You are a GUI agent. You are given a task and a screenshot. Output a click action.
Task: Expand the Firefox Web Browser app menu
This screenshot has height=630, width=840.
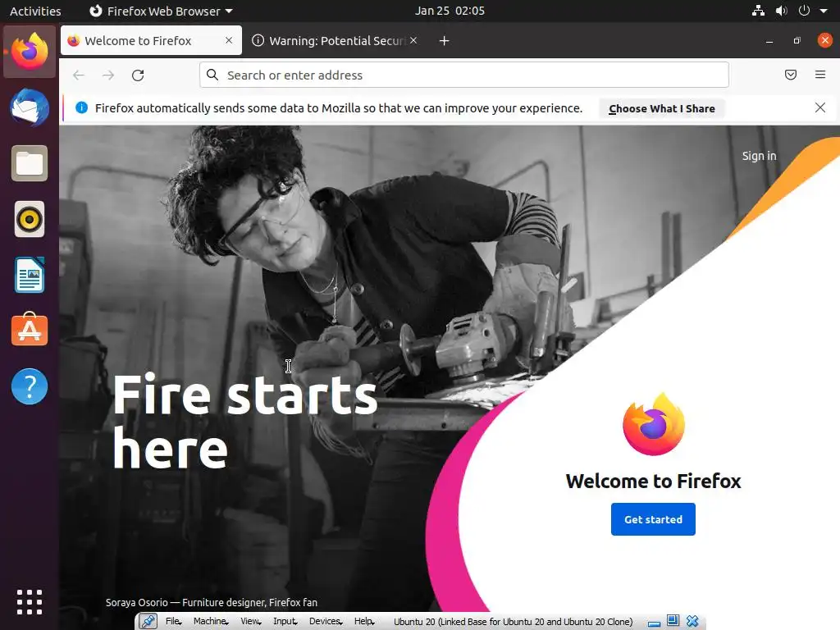pyautogui.click(x=161, y=11)
